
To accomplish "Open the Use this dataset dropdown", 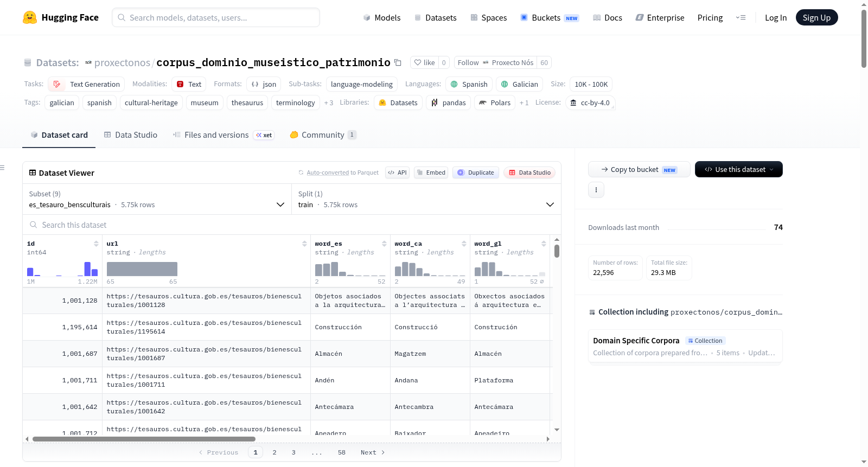I will tap(738, 169).
